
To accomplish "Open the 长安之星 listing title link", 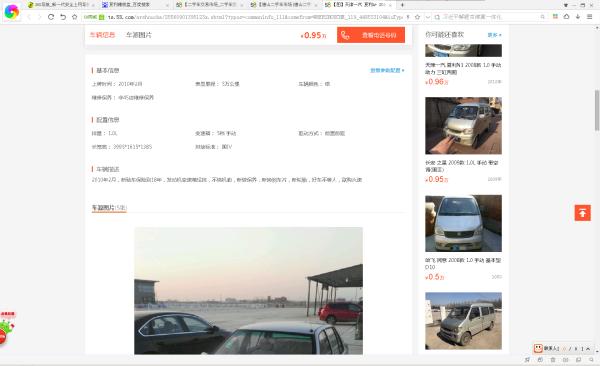I will [461, 166].
